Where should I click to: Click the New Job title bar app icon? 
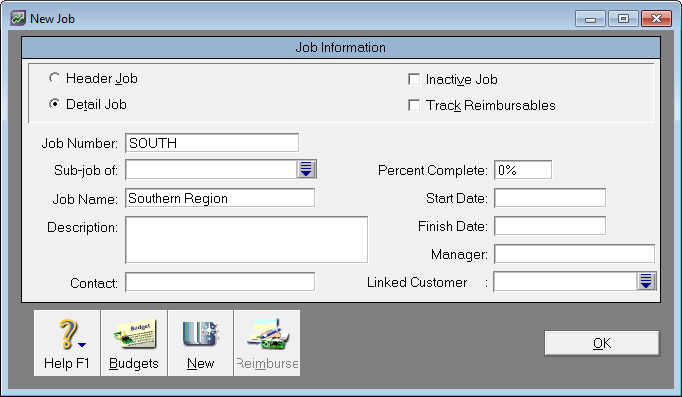coord(18,19)
